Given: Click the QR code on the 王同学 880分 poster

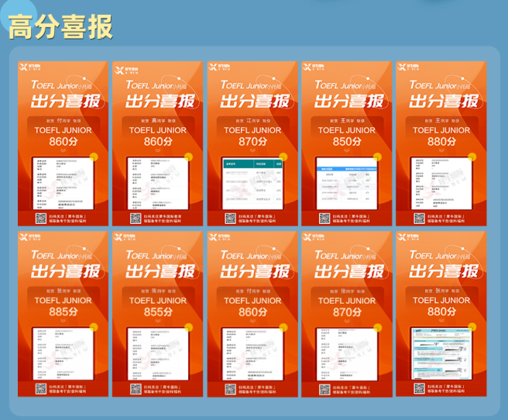Looking at the screenshot, I should click(419, 219).
